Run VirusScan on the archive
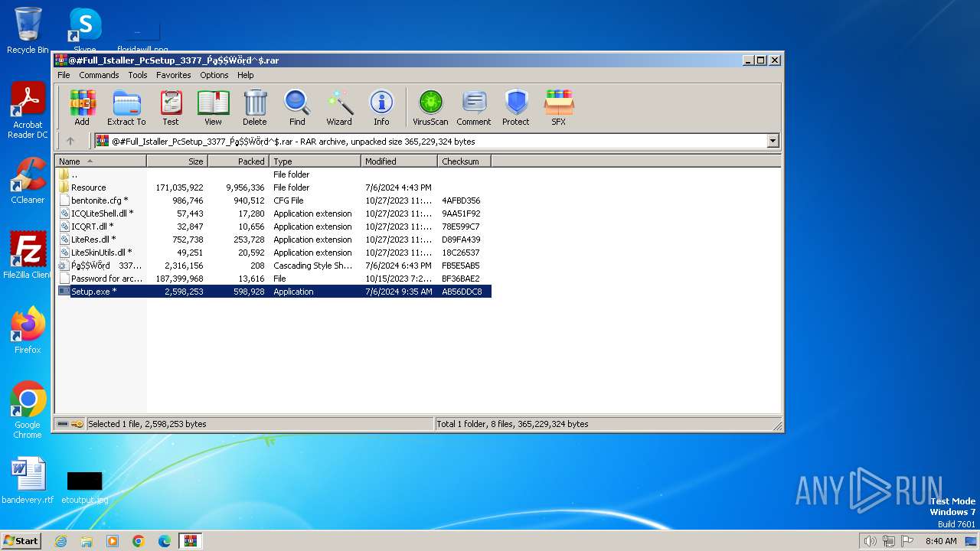The image size is (980, 551). point(430,108)
